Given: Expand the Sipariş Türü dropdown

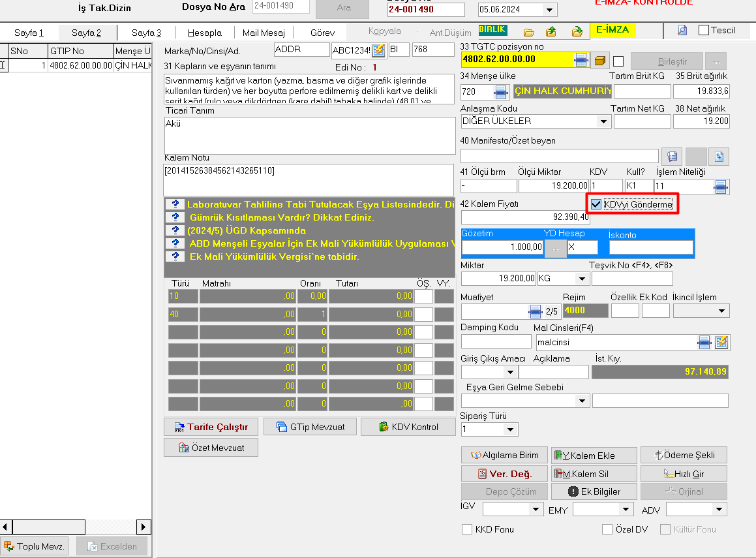Looking at the screenshot, I should (510, 429).
